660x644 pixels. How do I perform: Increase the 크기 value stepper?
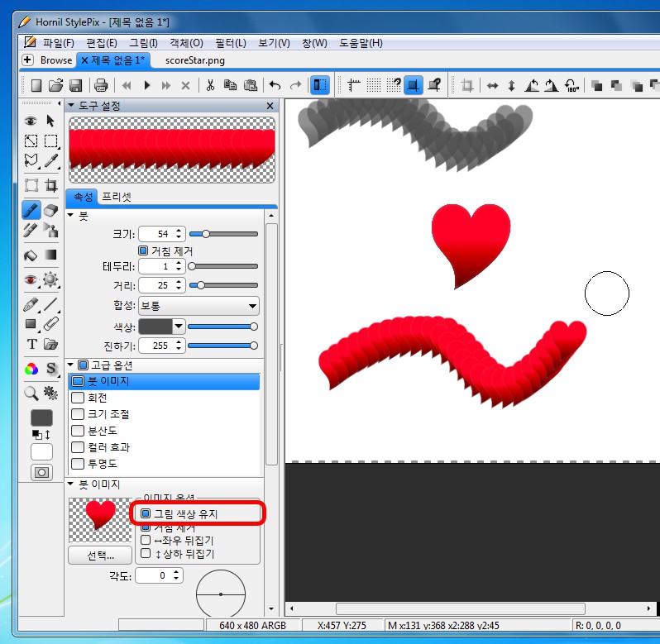179,230
